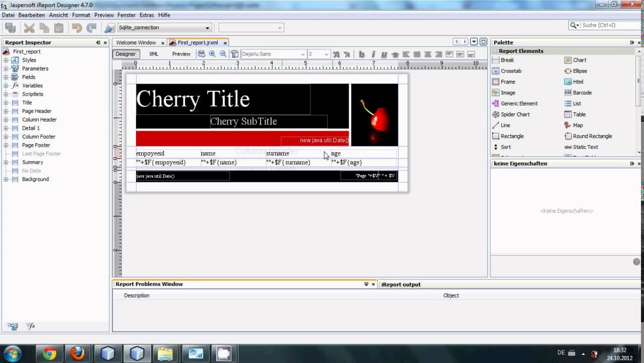Open the Sqlite_connection datasource dropdown
This screenshot has height=363, width=644.
click(x=164, y=28)
